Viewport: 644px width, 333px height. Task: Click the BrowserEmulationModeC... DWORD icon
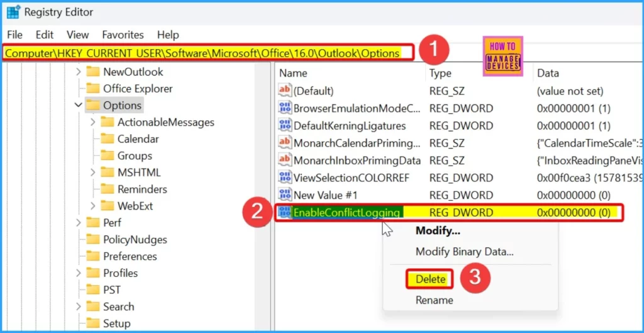point(285,108)
